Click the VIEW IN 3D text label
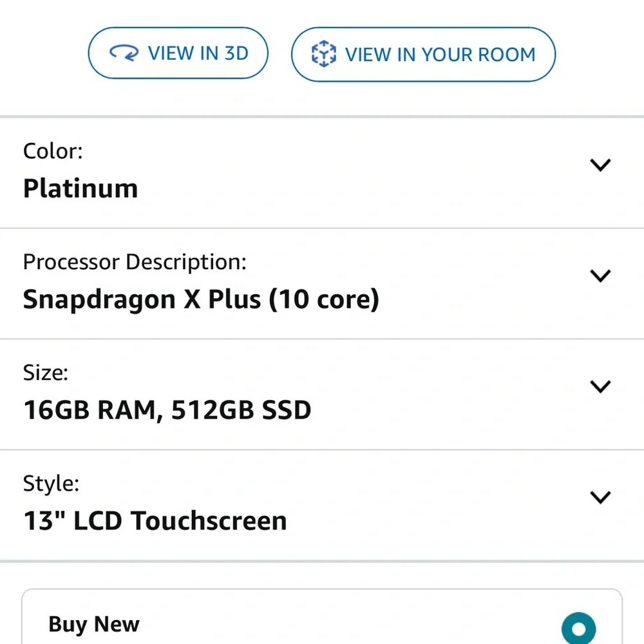Viewport: 644px width, 644px height. (198, 53)
